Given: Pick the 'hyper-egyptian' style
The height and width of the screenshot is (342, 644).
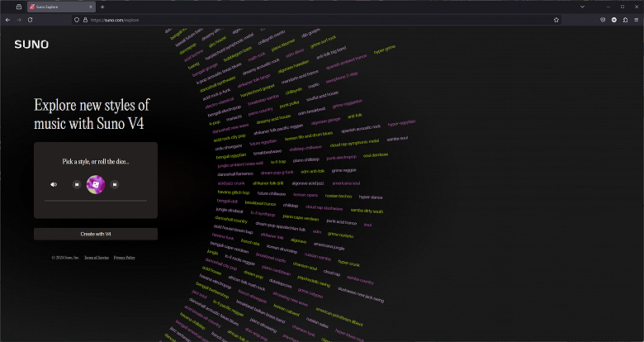Looking at the screenshot, I should (x=402, y=123).
